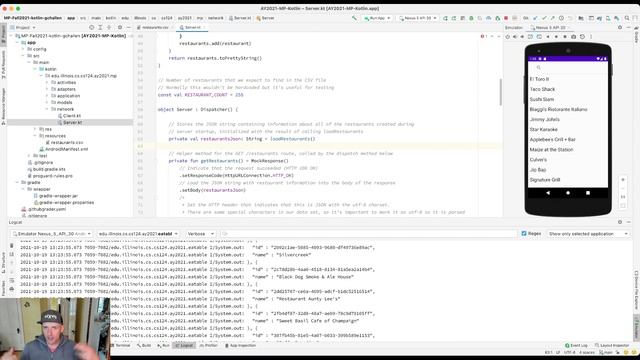Open gradle-wrapper.properties in project tree

(67, 202)
